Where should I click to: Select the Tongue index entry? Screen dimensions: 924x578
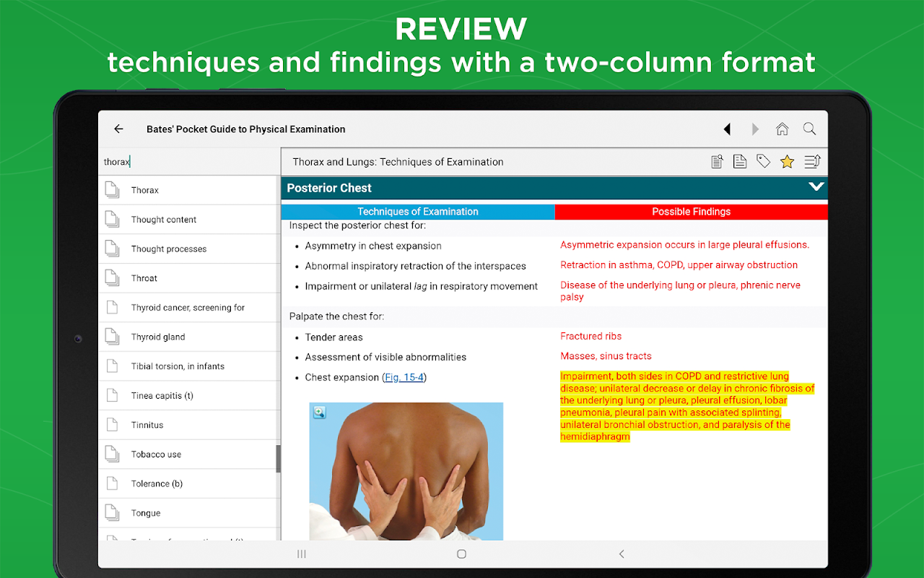pyautogui.click(x=189, y=513)
